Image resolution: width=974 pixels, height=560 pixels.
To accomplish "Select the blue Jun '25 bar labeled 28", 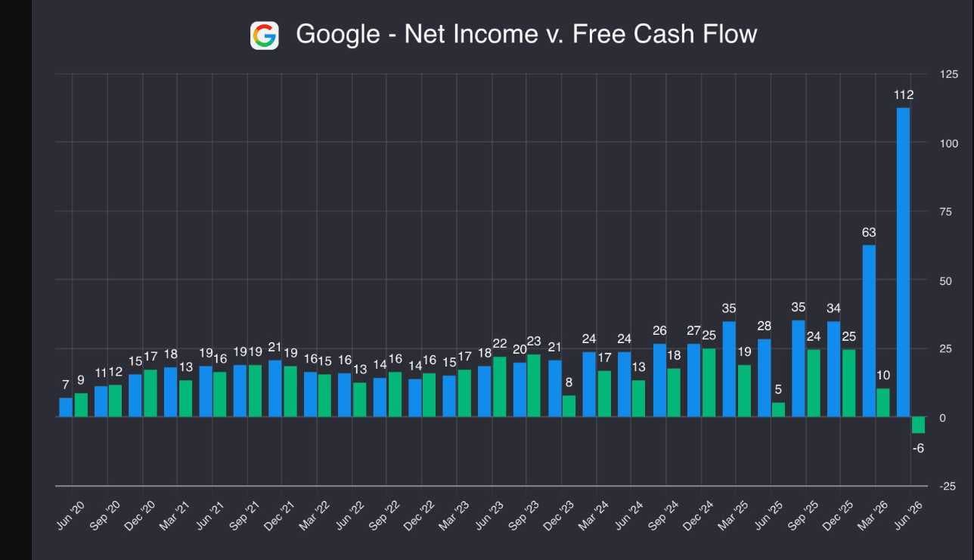I will 764,378.
